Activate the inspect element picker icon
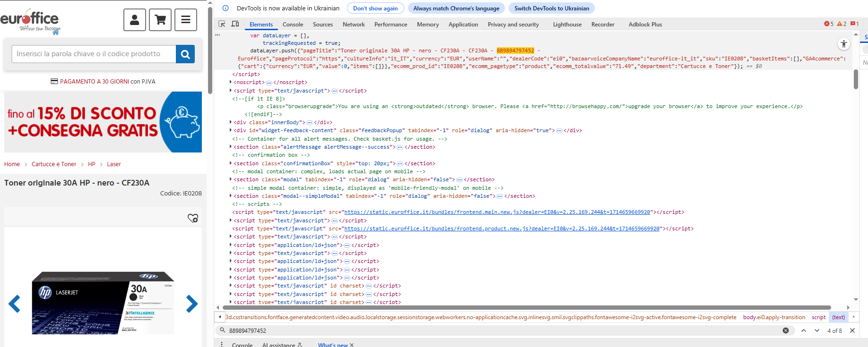 [222, 24]
